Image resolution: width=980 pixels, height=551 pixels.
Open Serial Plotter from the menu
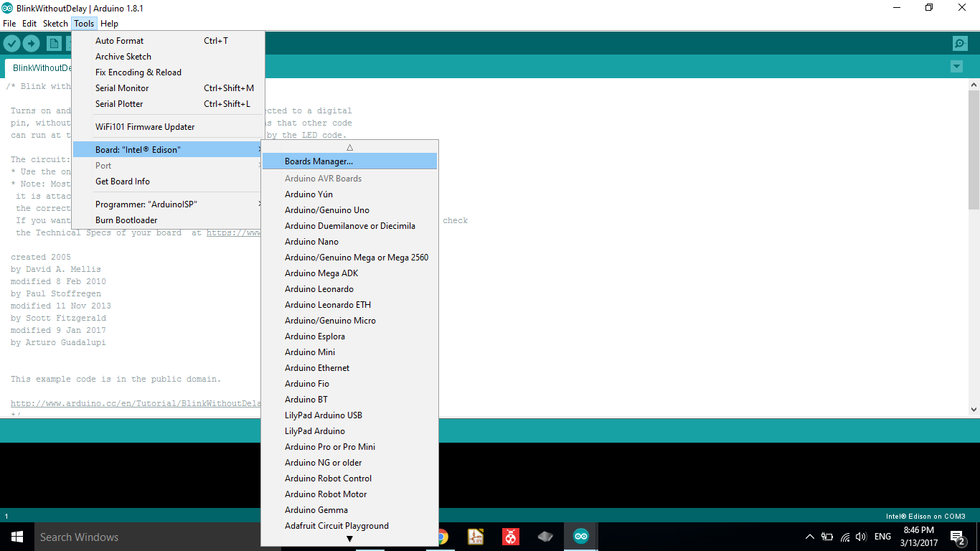coord(168,104)
